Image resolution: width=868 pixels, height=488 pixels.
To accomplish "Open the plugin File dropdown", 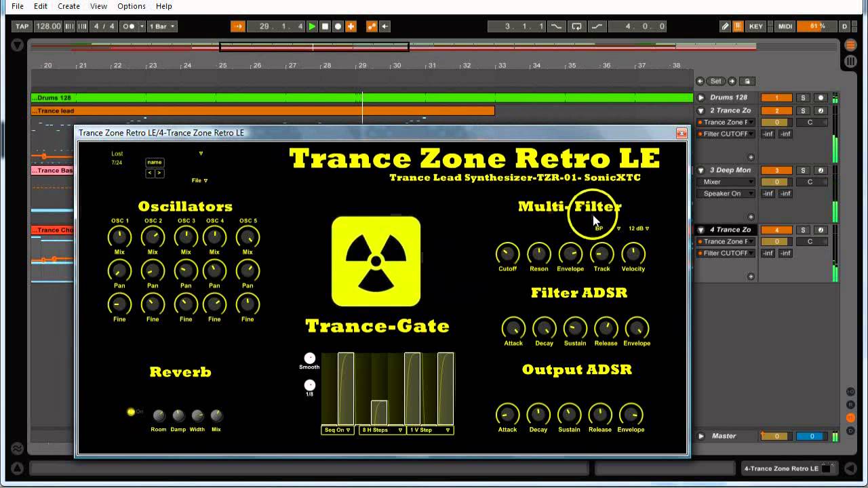I will [x=199, y=180].
